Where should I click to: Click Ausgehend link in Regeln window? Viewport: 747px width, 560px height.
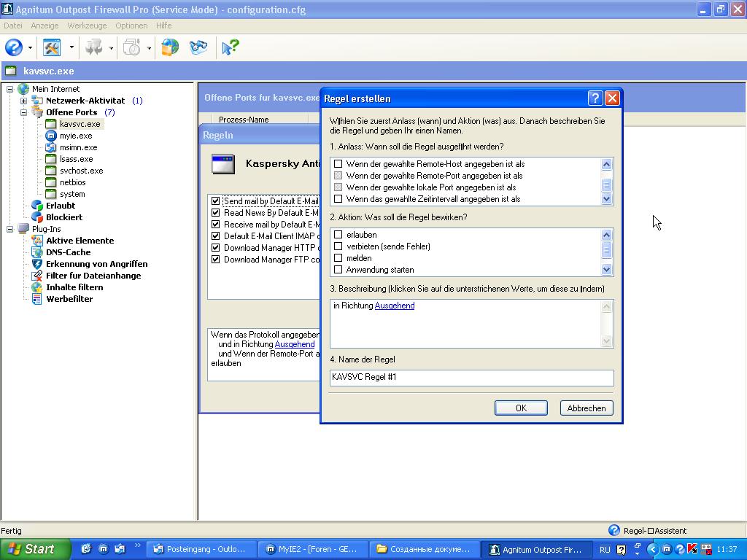point(295,344)
